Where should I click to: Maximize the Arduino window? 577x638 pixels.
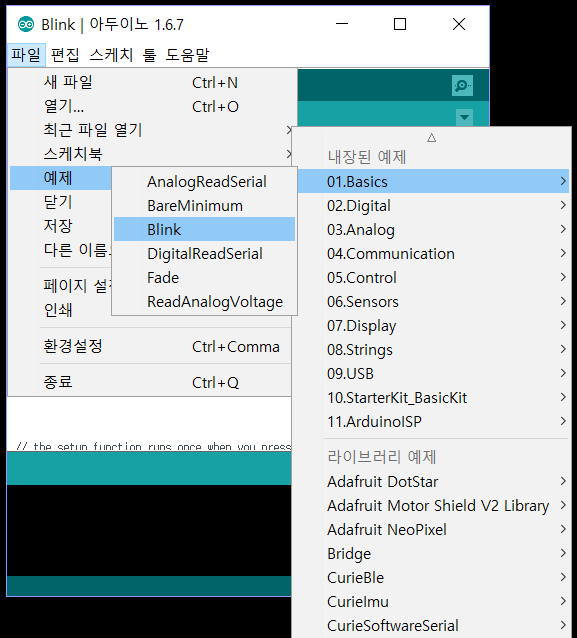click(400, 24)
